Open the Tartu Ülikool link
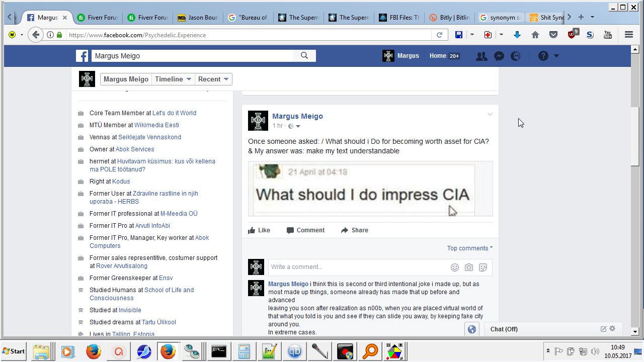This screenshot has width=644, height=362. pos(159,322)
